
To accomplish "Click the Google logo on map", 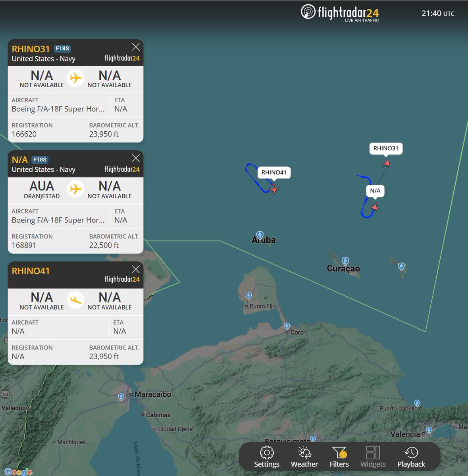I will coord(18,472).
